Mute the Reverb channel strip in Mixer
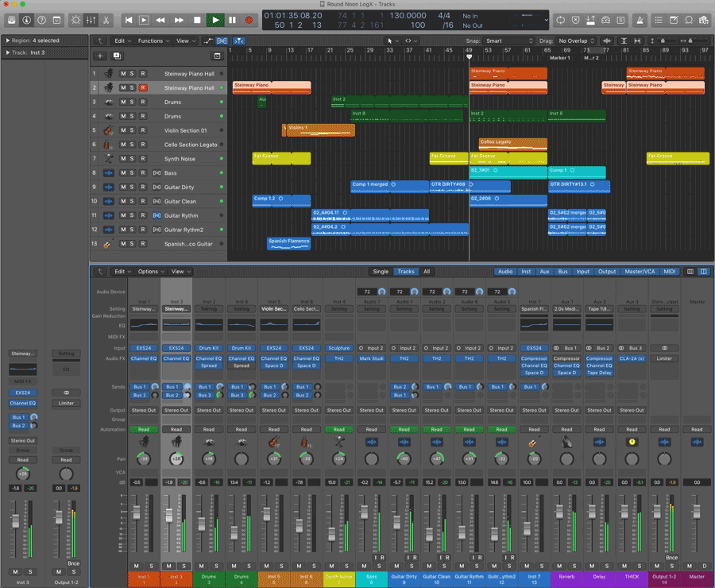This screenshot has width=715, height=588. click(559, 566)
